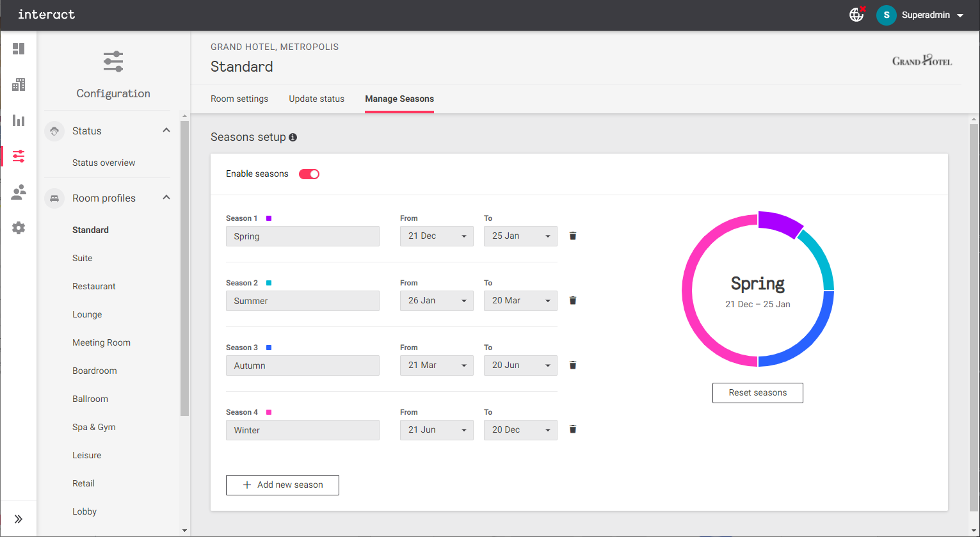Select the Lobby profile
The height and width of the screenshot is (537, 980).
click(84, 511)
